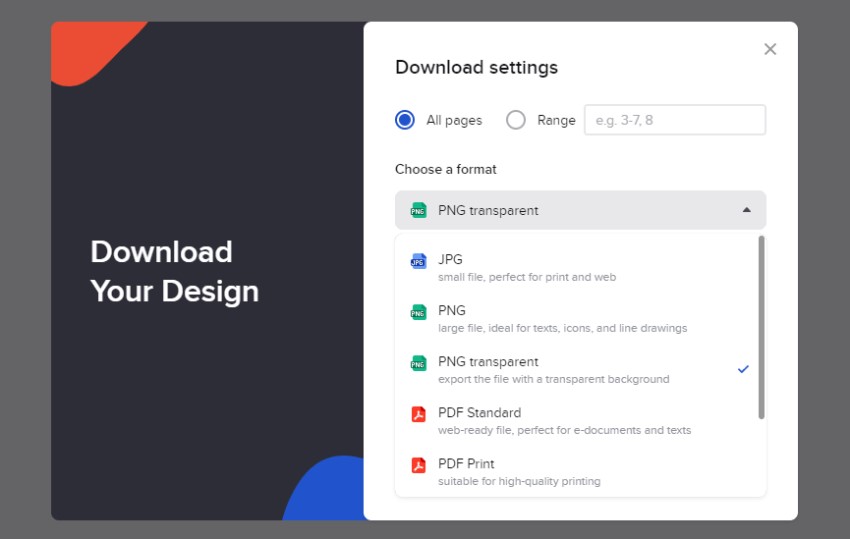
Task: Click the format list scrollbar
Action: coord(761,327)
